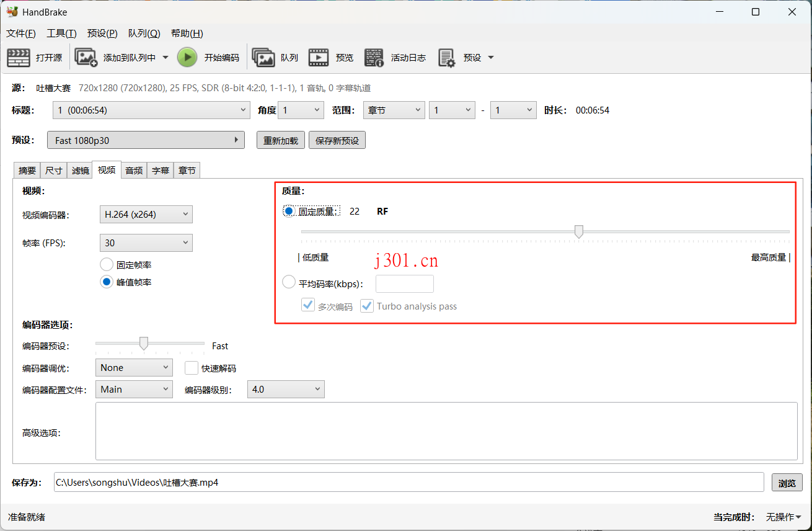812x531 pixels.
Task: Expand the toolbar Presets dropdown arrow
Action: pos(491,58)
